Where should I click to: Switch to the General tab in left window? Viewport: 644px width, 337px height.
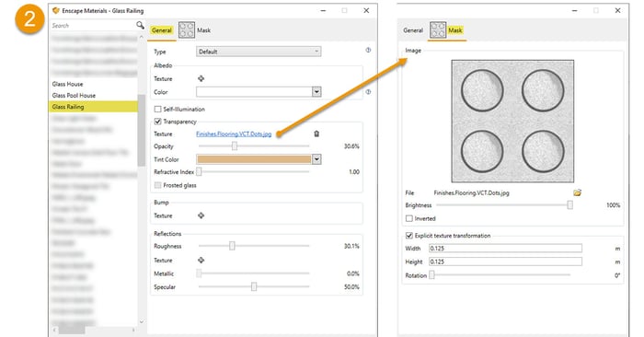tap(161, 30)
